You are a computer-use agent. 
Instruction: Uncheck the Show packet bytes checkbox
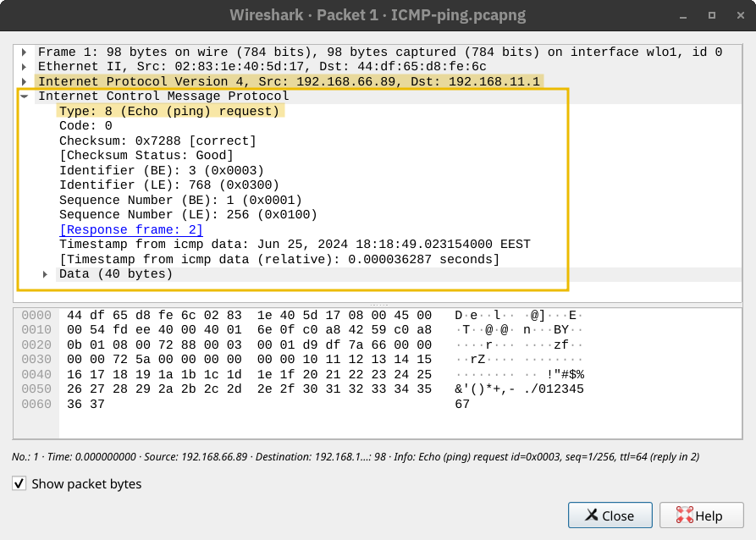[19, 484]
